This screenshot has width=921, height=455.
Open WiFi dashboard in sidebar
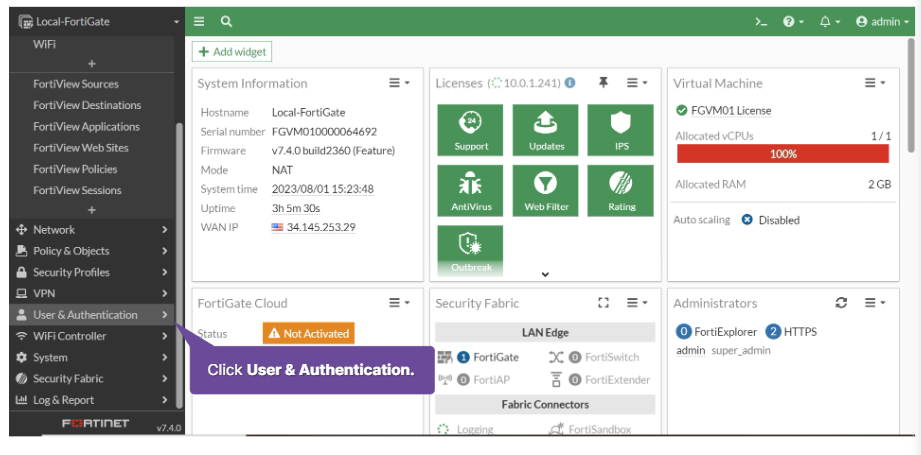point(45,44)
